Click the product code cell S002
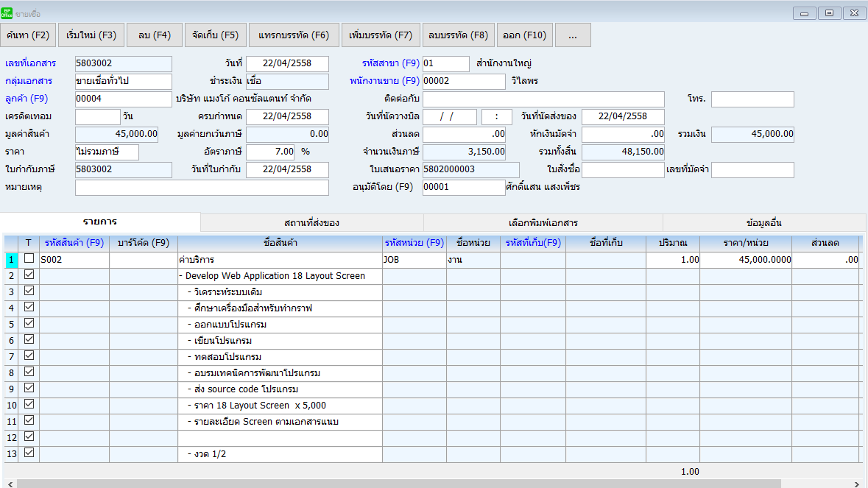 click(74, 260)
